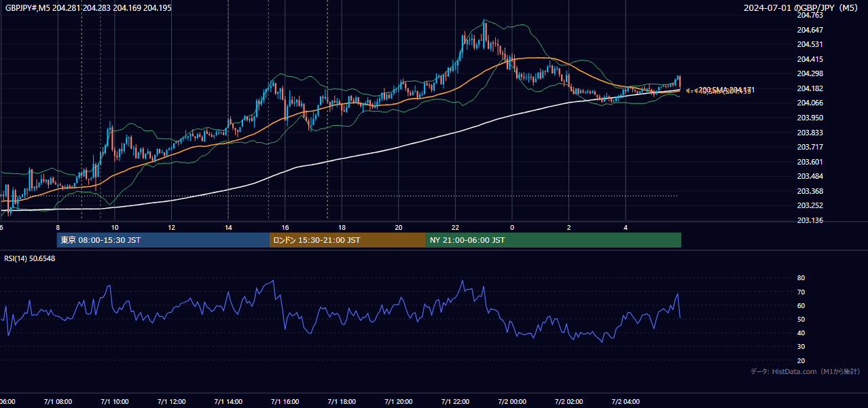The width and height of the screenshot is (868, 408).
Task: Click the RSI axis level 30 label
Action: click(801, 347)
